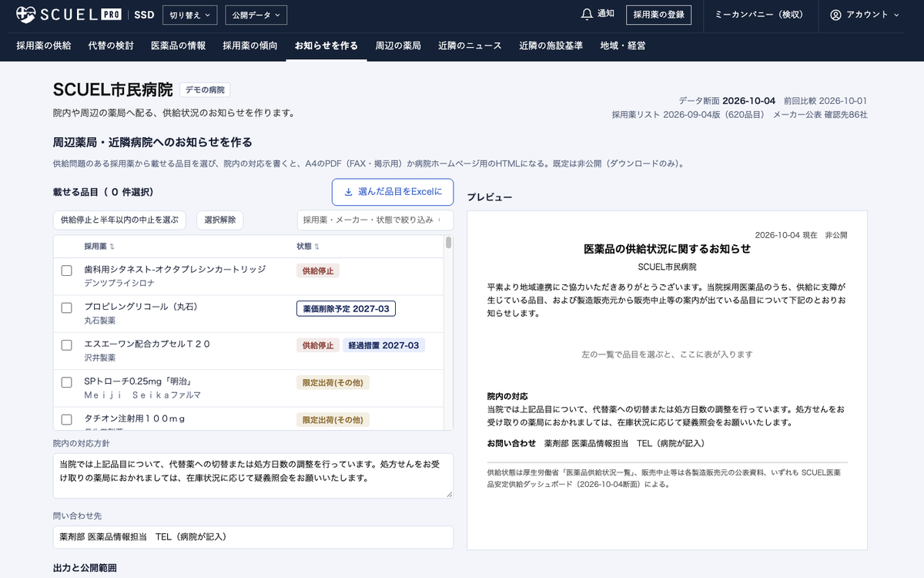Click 限定出荷(その他) badge in SPトローチ row
The width and height of the screenshot is (924, 578).
point(333,382)
